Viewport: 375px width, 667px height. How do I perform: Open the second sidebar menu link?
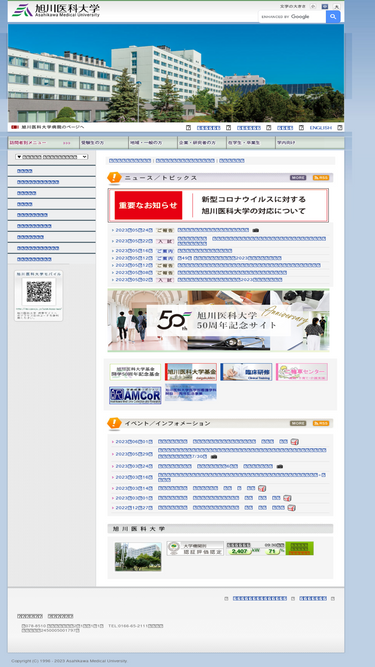point(38,182)
